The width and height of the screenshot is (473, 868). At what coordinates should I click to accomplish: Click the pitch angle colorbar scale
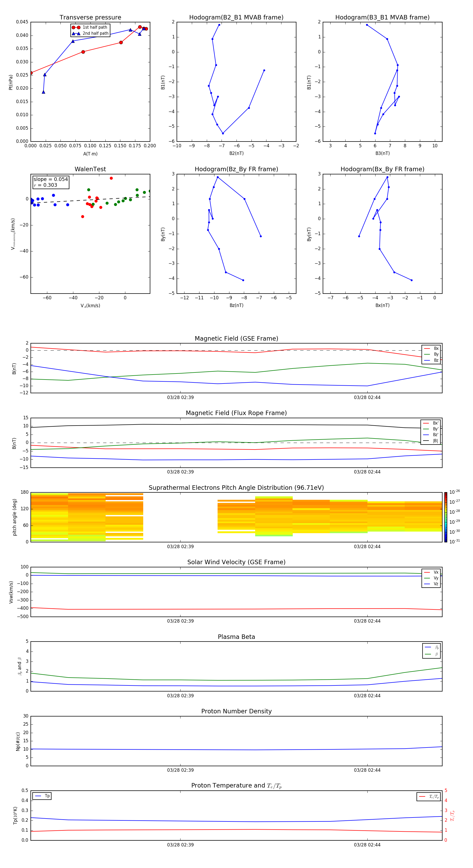[446, 517]
